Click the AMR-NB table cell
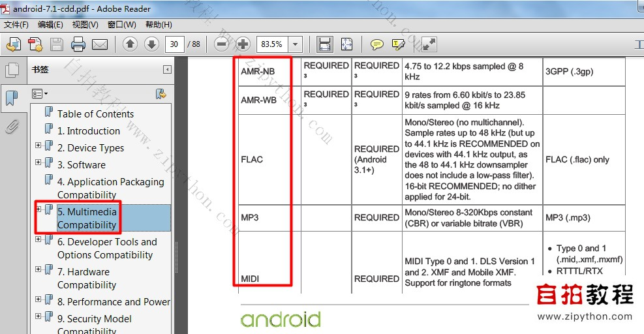The height and width of the screenshot is (334, 644). tap(269, 72)
